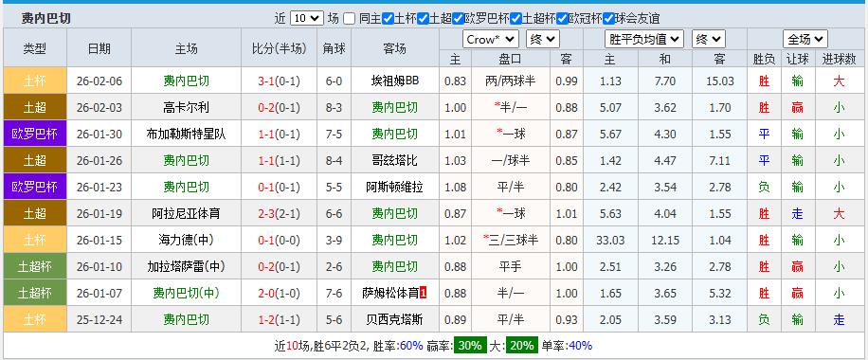868x360 pixels.
Task: Uncheck the 土超 filter checkbox
Action: tap(423, 19)
